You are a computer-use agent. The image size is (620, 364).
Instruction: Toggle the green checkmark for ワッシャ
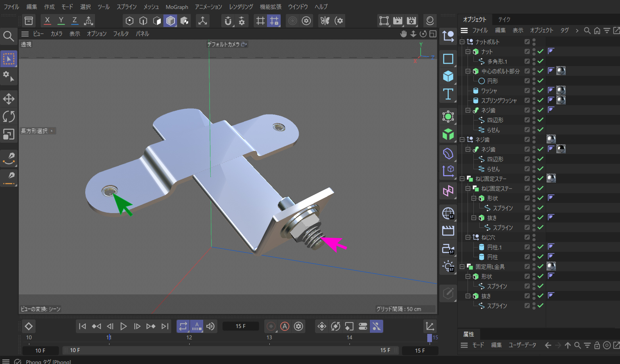click(540, 91)
